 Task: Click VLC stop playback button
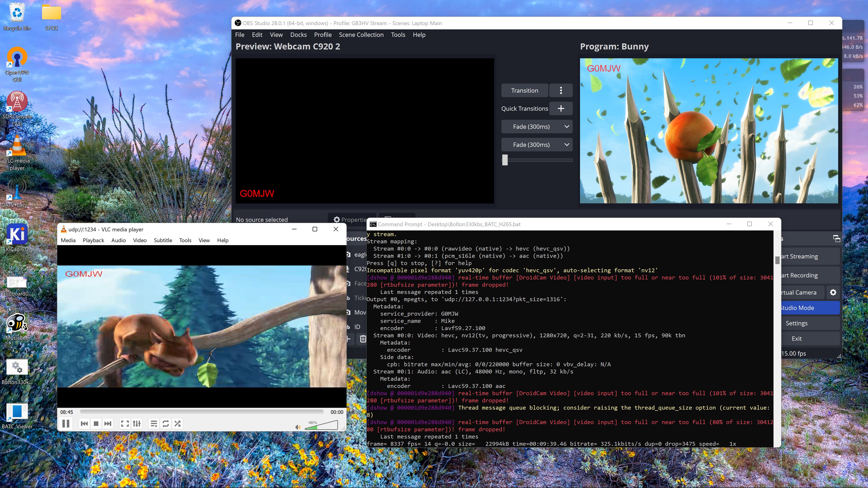click(96, 424)
